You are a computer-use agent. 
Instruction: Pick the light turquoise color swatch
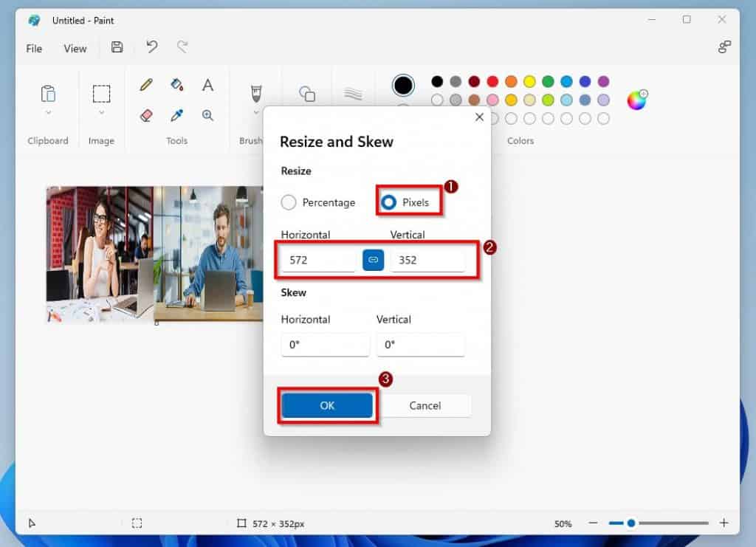click(x=566, y=100)
